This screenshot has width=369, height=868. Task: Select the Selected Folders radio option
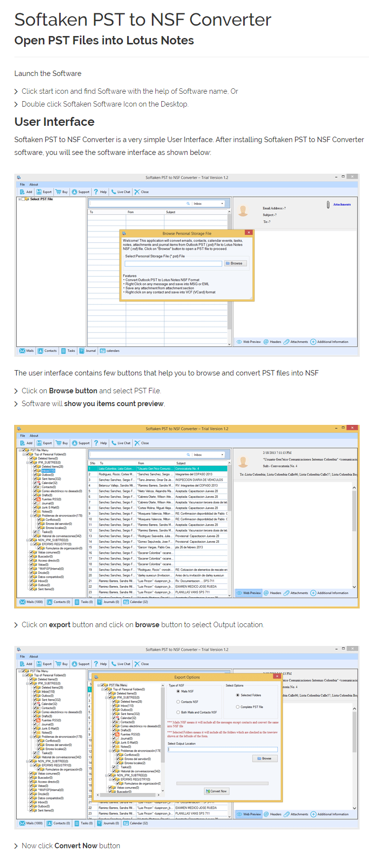click(x=238, y=695)
